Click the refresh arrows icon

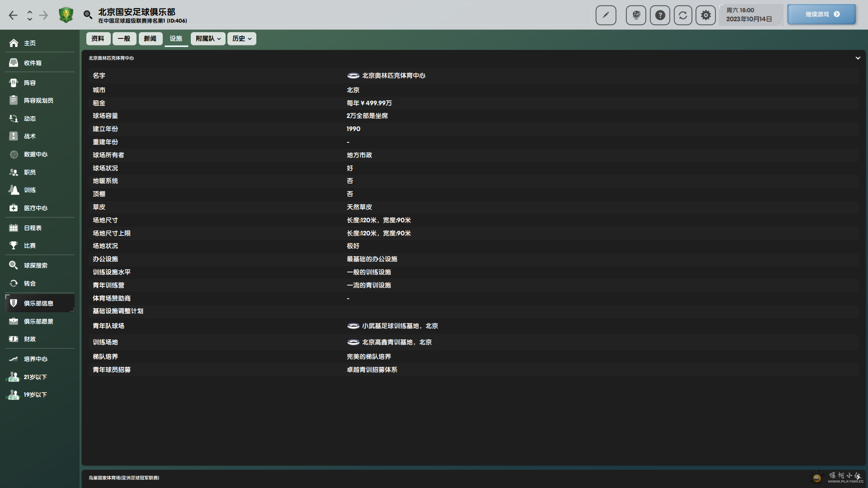(683, 15)
